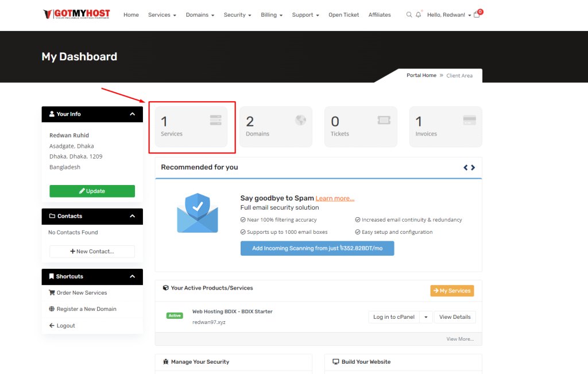This screenshot has height=374, width=588.
Task: Click the email security shield illustration
Action: coord(198,213)
